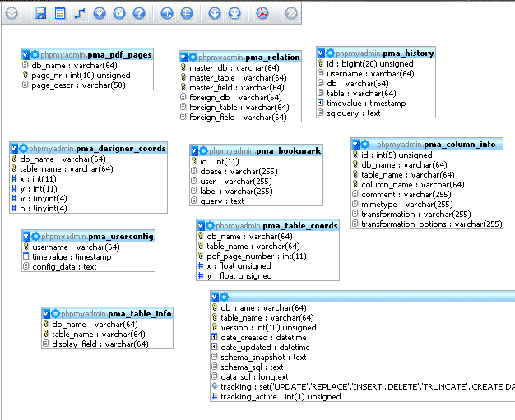Select 'id : bigint(20) unsigned' field row
The width and height of the screenshot is (515, 420).
point(376,64)
